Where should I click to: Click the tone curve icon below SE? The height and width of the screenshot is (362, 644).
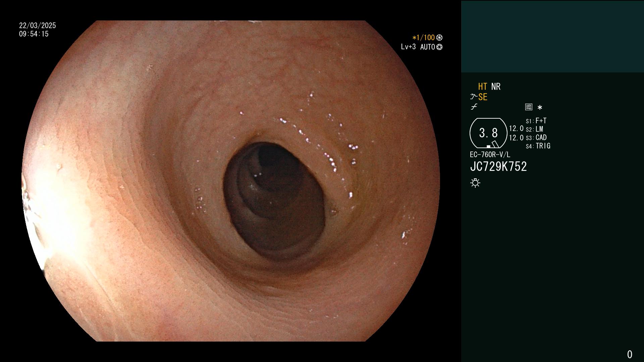tap(474, 107)
